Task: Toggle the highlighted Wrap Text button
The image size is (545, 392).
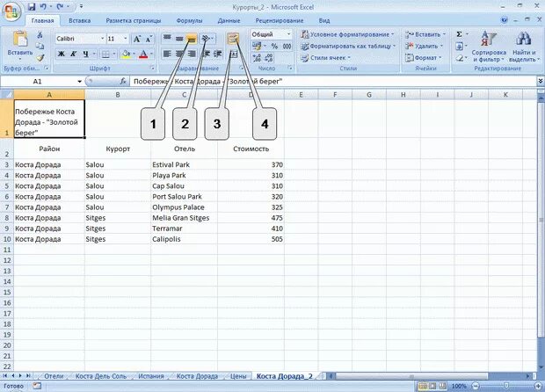Action: [x=233, y=38]
